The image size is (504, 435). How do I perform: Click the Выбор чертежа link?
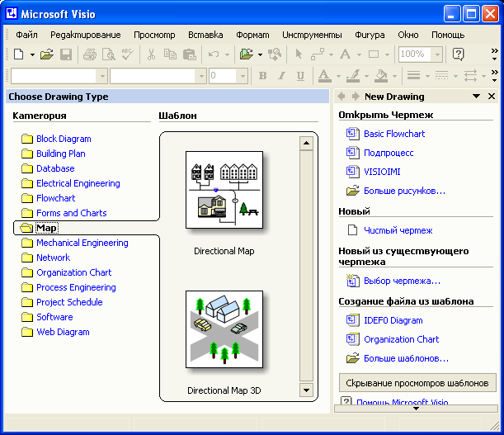[402, 281]
